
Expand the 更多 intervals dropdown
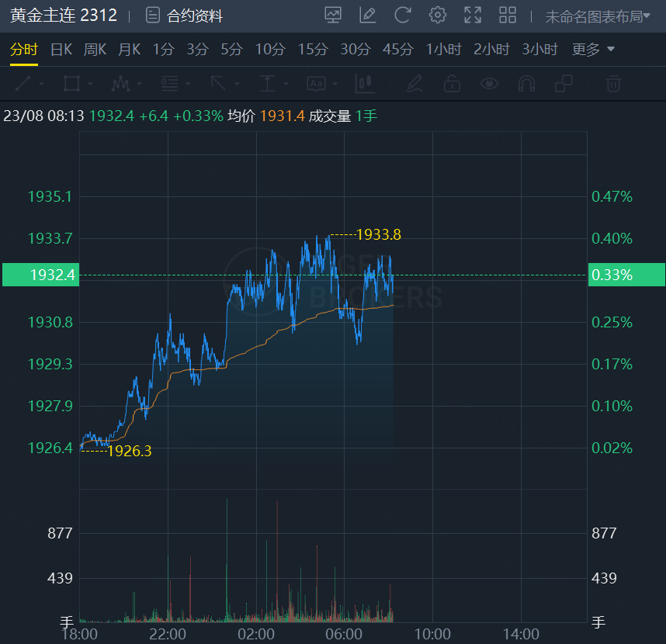click(593, 49)
